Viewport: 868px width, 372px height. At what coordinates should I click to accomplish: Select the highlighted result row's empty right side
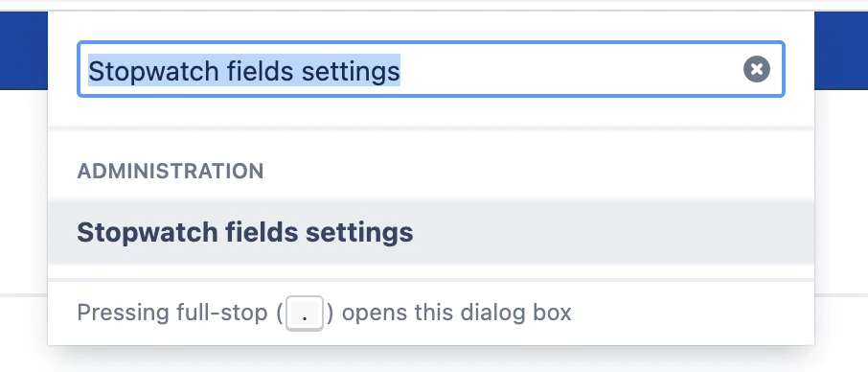[x=614, y=232]
